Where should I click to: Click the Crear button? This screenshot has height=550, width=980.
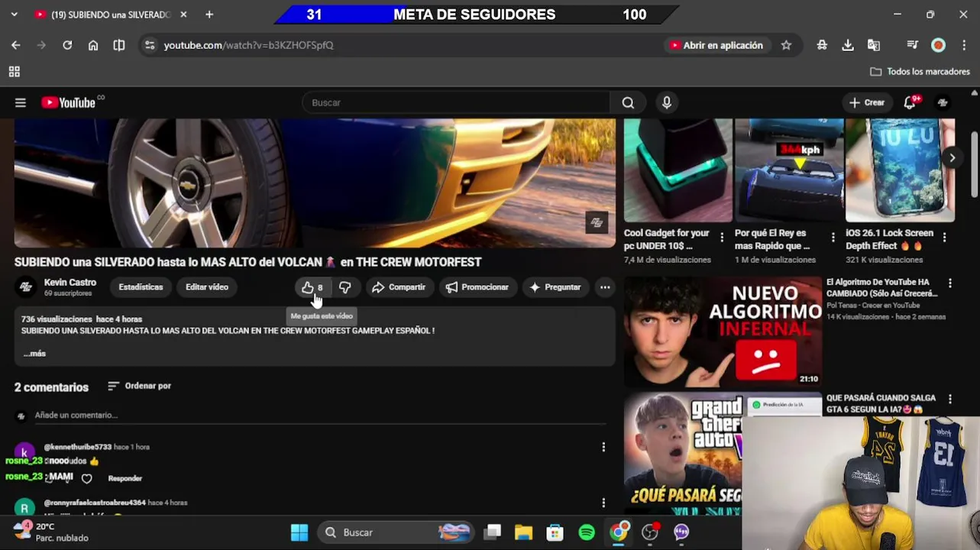point(866,102)
